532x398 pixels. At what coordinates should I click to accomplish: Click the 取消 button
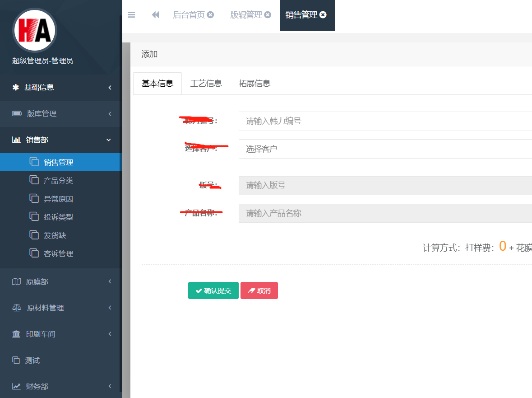pos(259,290)
